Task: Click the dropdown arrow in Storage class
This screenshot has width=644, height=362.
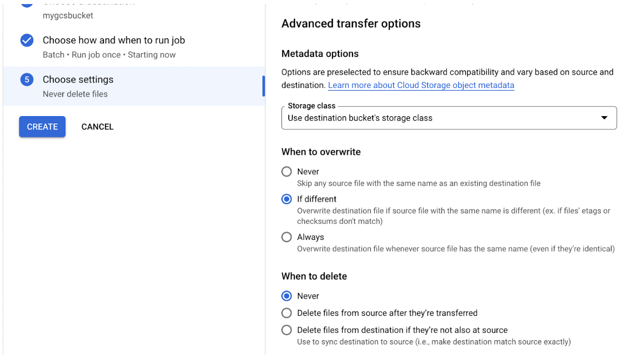Action: (x=604, y=118)
